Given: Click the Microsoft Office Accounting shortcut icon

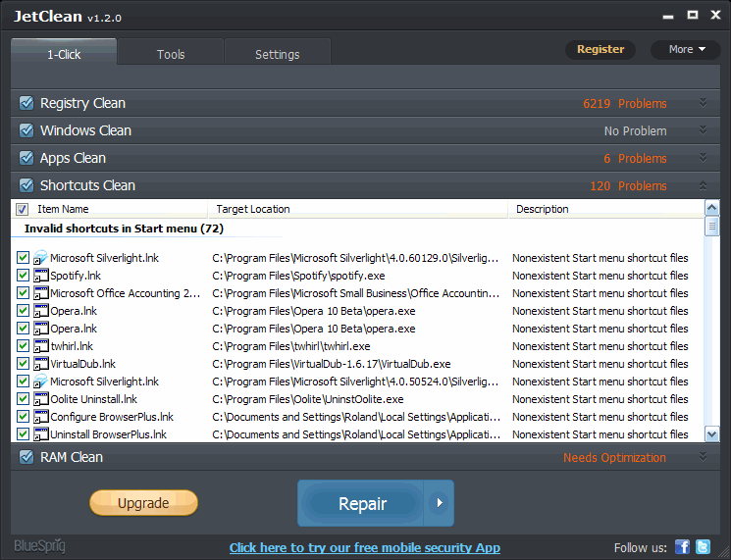Looking at the screenshot, I should [x=41, y=294].
